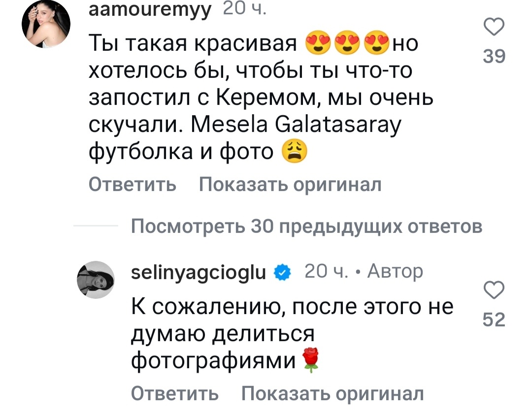Expand the 30 previous replies thread

307,227
